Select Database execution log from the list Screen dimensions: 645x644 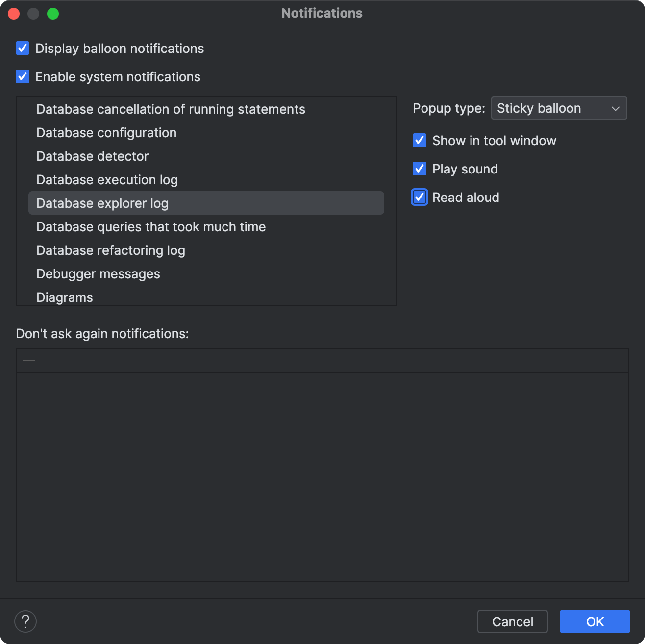(x=107, y=179)
